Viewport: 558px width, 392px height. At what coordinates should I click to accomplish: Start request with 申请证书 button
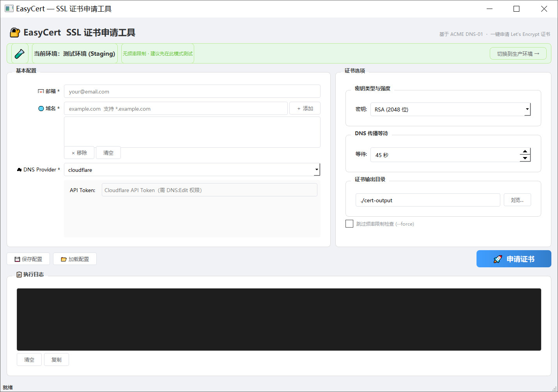[x=514, y=259]
